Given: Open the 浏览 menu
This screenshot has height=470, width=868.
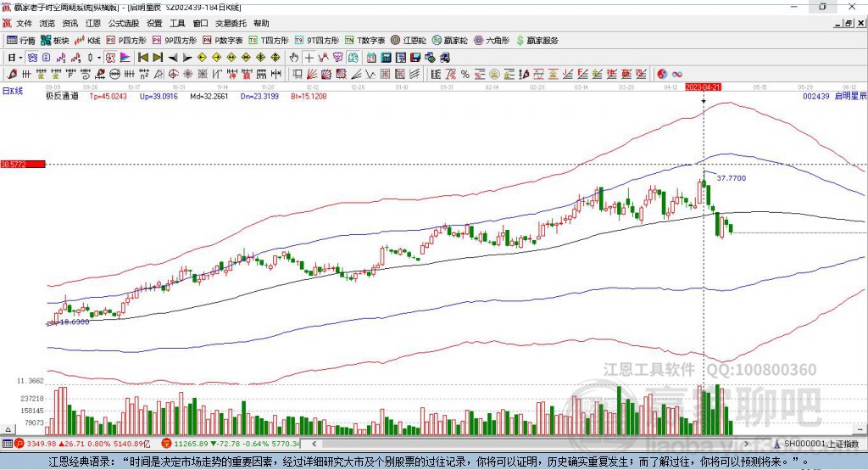Looking at the screenshot, I should [x=47, y=23].
